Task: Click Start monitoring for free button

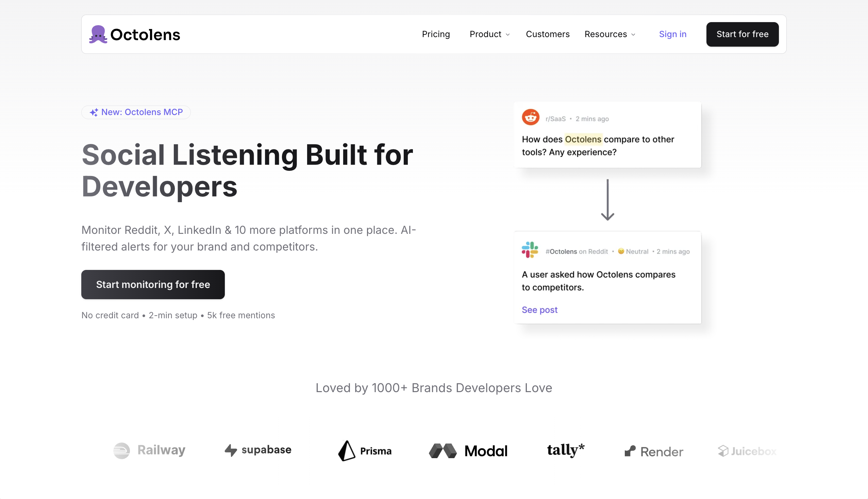Action: click(x=153, y=284)
